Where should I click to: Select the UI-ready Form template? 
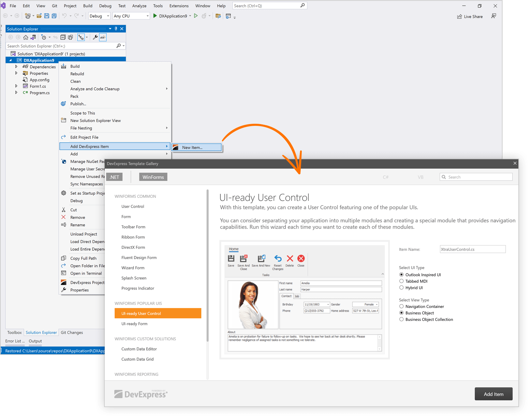pyautogui.click(x=134, y=324)
